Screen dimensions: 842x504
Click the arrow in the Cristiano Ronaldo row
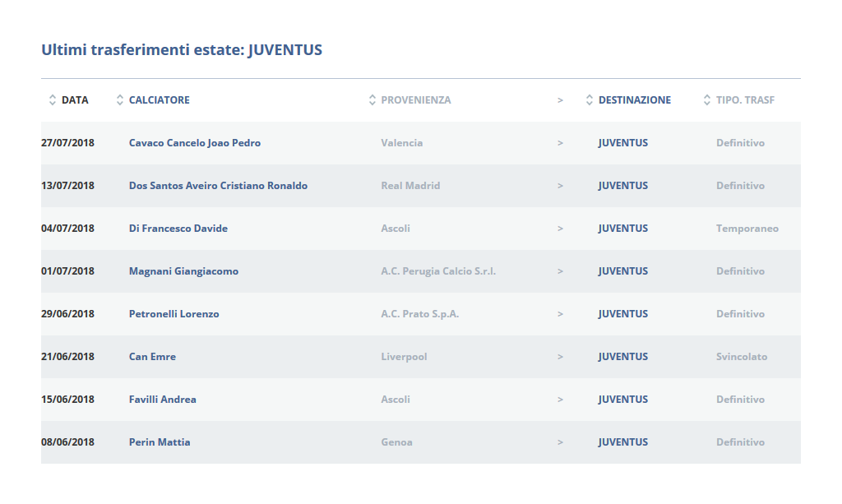click(560, 186)
